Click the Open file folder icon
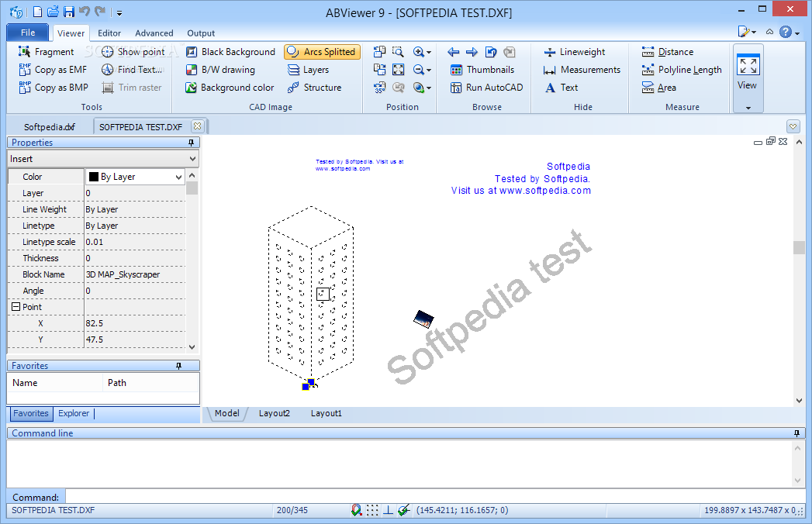This screenshot has width=812, height=524. (53, 12)
